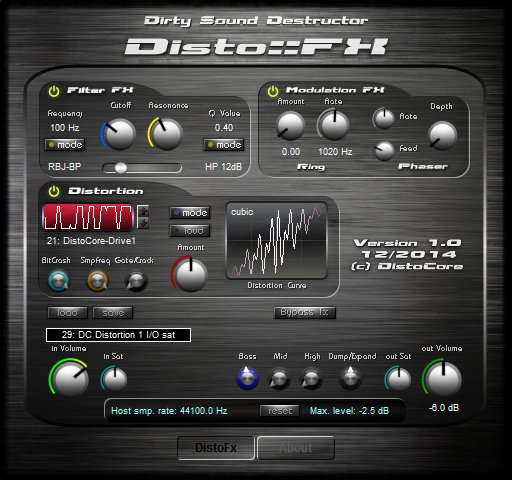Screen dimensions: 512x480
Task: Click the Bass EQ knob
Action: 247,378
